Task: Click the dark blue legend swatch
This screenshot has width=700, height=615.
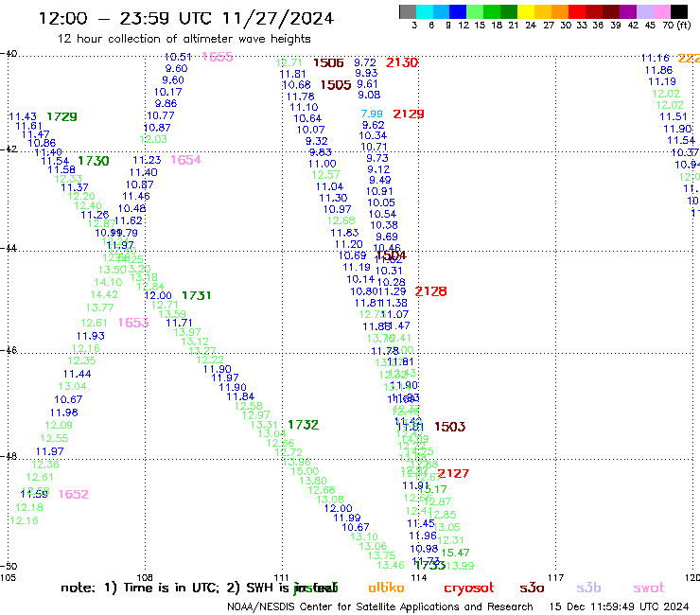Action: tap(458, 11)
